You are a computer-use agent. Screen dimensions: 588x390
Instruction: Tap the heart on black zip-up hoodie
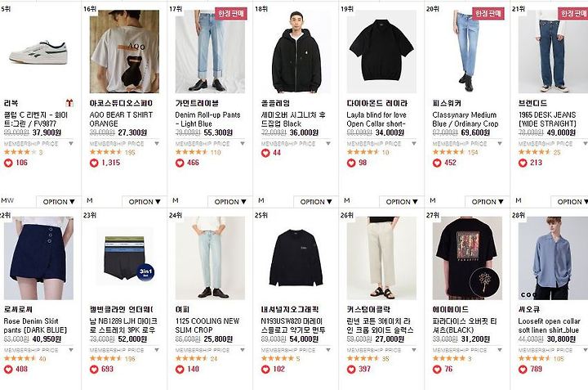coord(265,153)
